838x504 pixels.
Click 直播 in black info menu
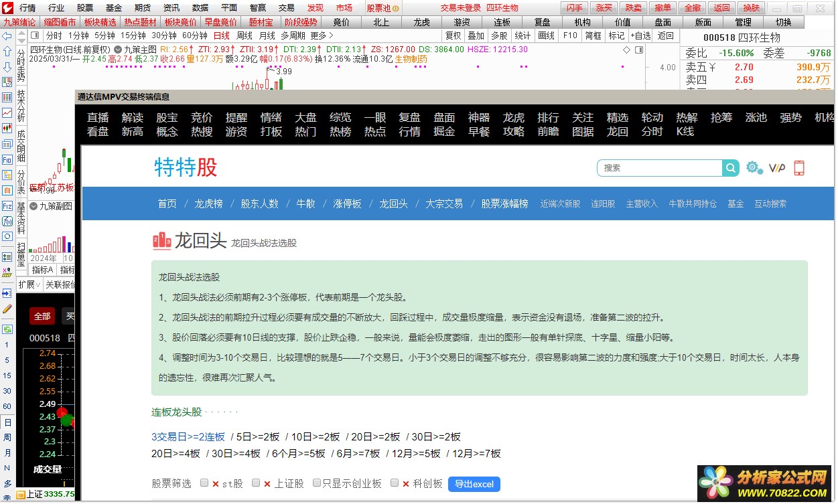tap(98, 117)
